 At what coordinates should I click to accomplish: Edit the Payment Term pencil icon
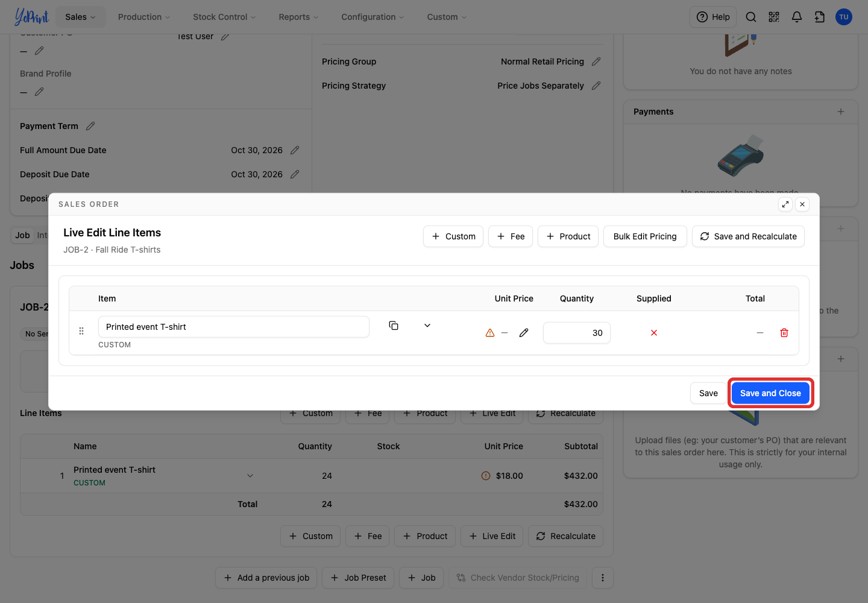point(90,126)
